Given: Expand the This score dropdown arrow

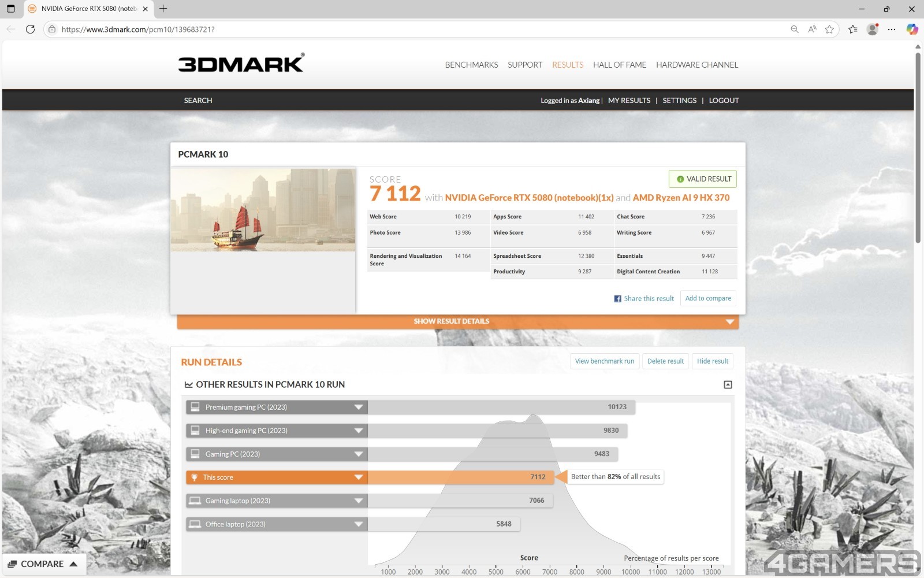Looking at the screenshot, I should [x=359, y=477].
